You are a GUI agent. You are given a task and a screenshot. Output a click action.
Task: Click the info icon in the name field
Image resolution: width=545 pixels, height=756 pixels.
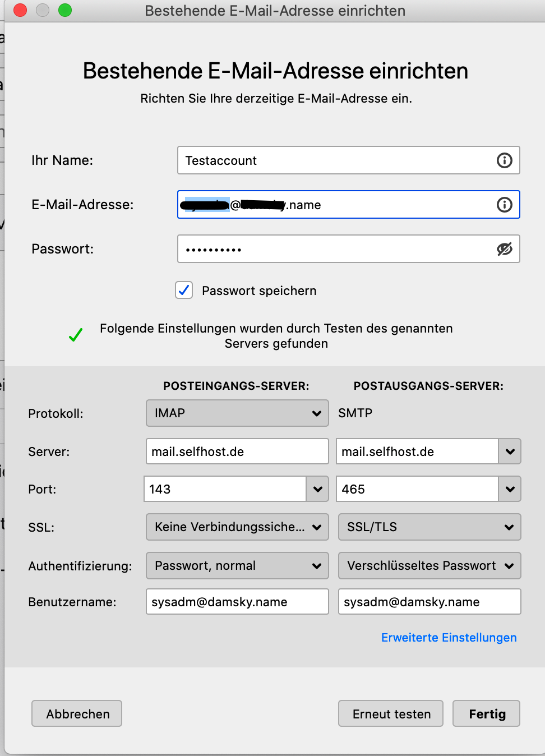504,160
